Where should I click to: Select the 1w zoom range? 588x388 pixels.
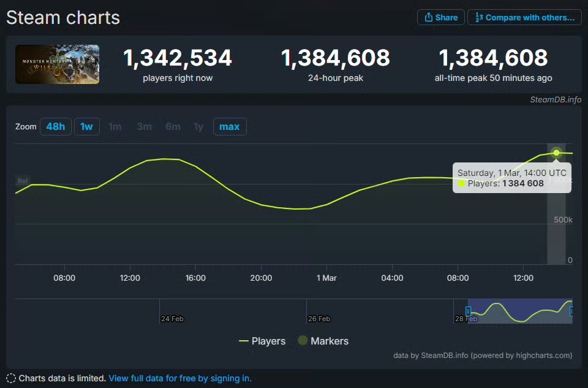tap(86, 126)
